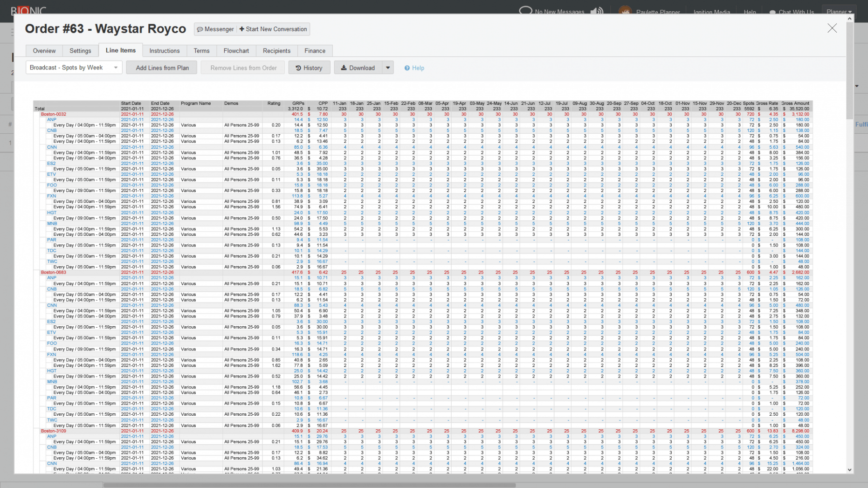Click the 11-Jan week column header

[x=339, y=103]
